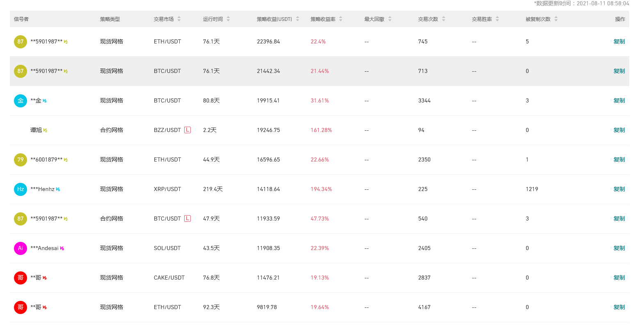Sort by 运行时间 column arrows
Viewport: 644px width, 330px height.
[x=228, y=19]
